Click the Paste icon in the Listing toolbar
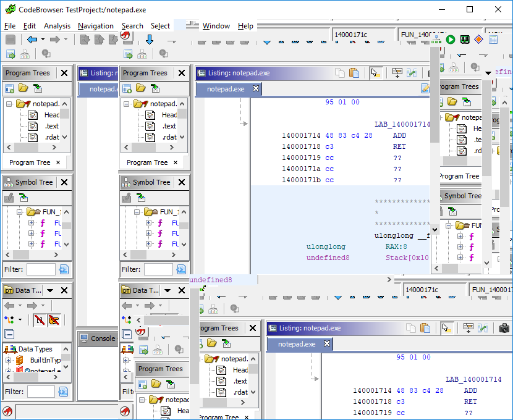 tap(354, 72)
